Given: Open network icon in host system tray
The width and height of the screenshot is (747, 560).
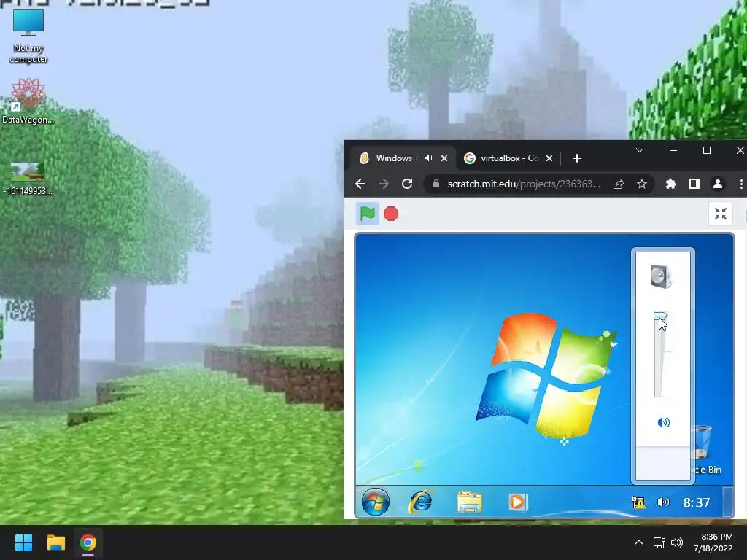Looking at the screenshot, I should point(659,542).
